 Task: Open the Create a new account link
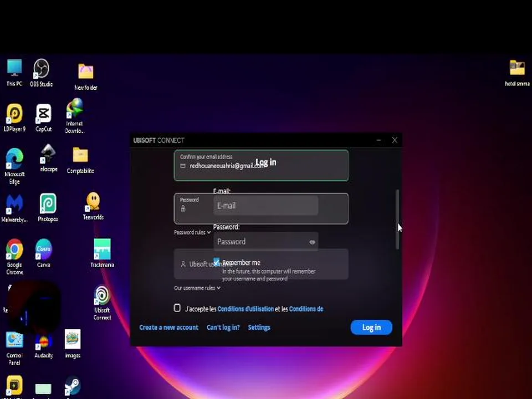click(x=168, y=328)
